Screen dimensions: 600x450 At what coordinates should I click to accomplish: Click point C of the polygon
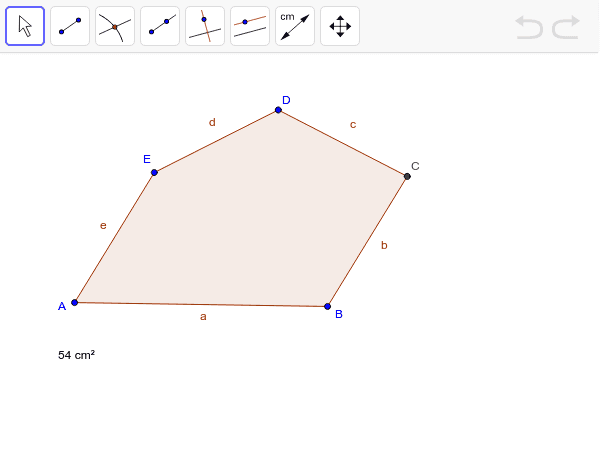tap(407, 176)
